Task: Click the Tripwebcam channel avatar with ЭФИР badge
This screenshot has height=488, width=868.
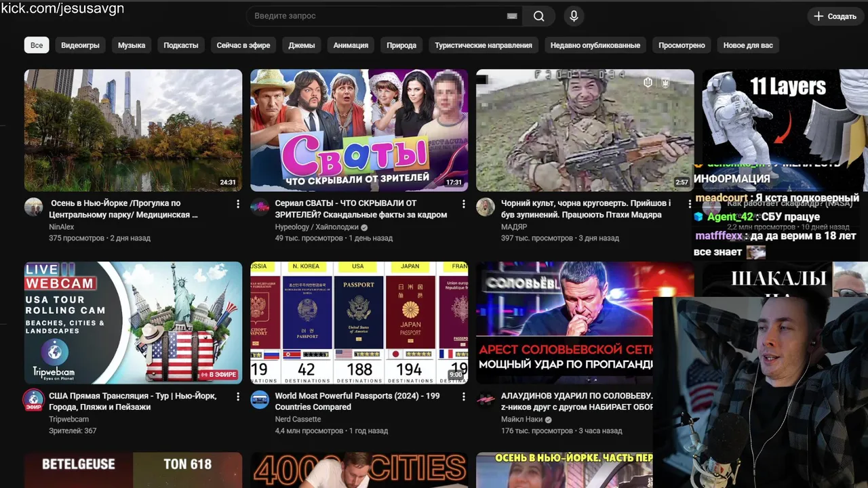Action: pos(33,400)
